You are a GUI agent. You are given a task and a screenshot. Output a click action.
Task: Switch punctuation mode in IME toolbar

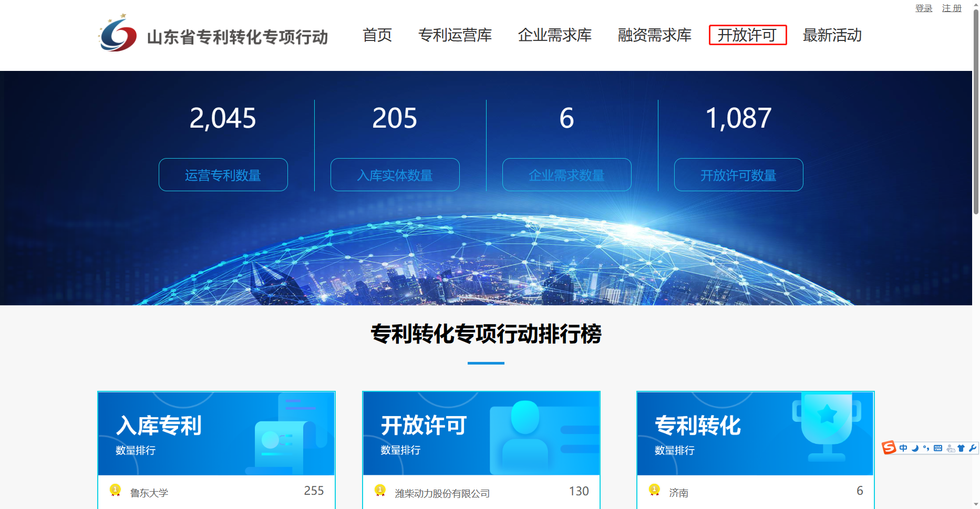[x=926, y=448]
